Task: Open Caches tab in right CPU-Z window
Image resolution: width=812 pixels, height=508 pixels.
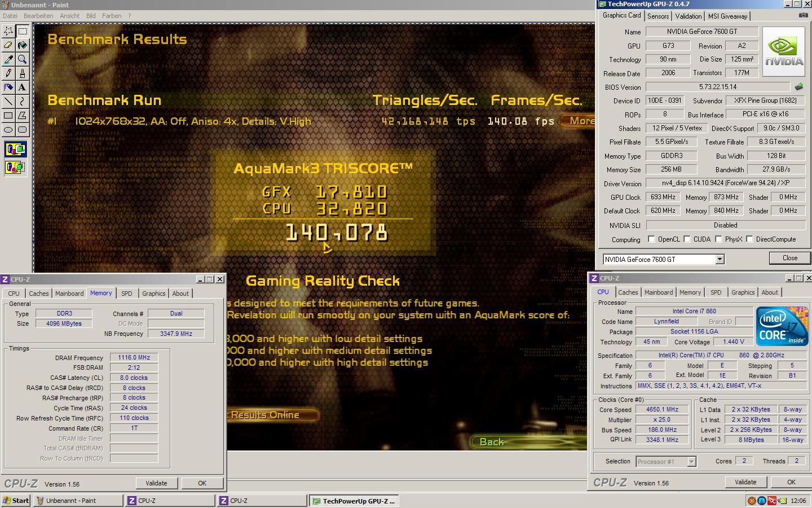Action: click(x=628, y=292)
